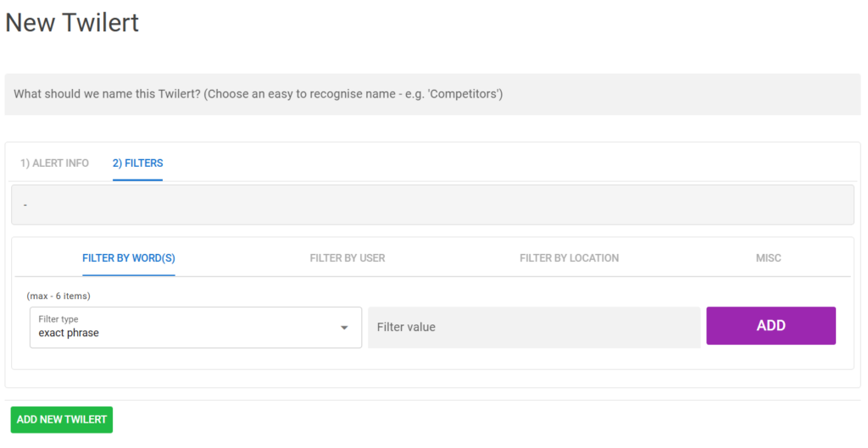Click the filter summary bar showing a dash
The height and width of the screenshot is (448, 868).
432,205
